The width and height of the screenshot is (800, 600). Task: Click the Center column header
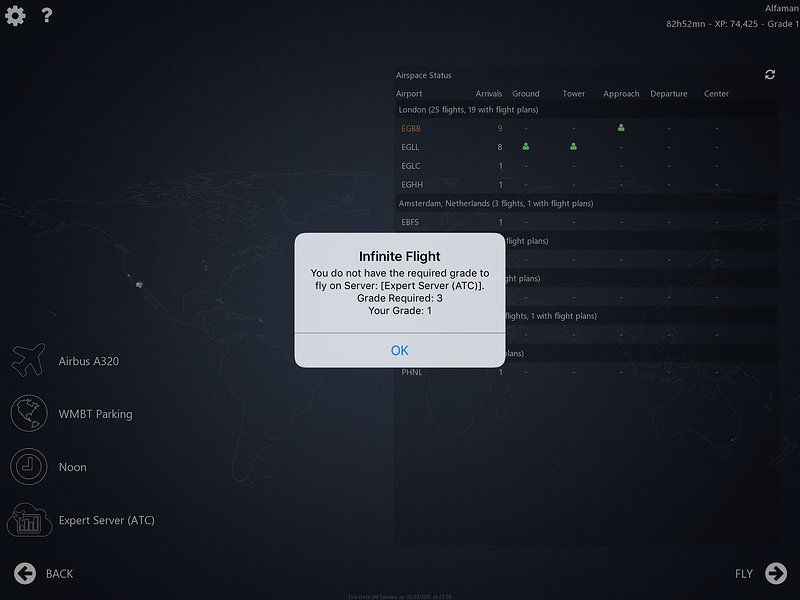[716, 94]
